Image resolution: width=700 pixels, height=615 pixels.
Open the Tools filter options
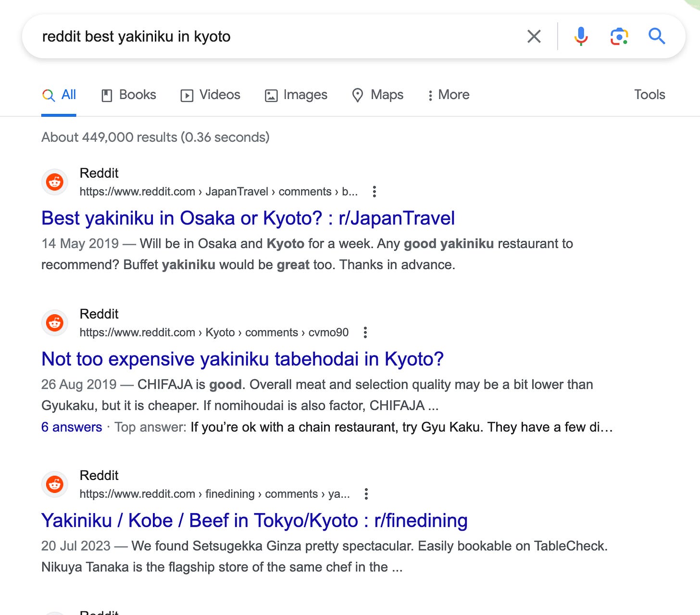[650, 95]
